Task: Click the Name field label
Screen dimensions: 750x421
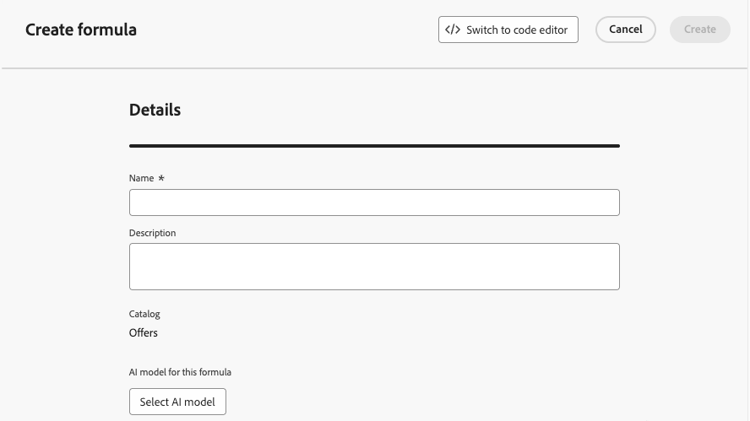Action: click(141, 178)
